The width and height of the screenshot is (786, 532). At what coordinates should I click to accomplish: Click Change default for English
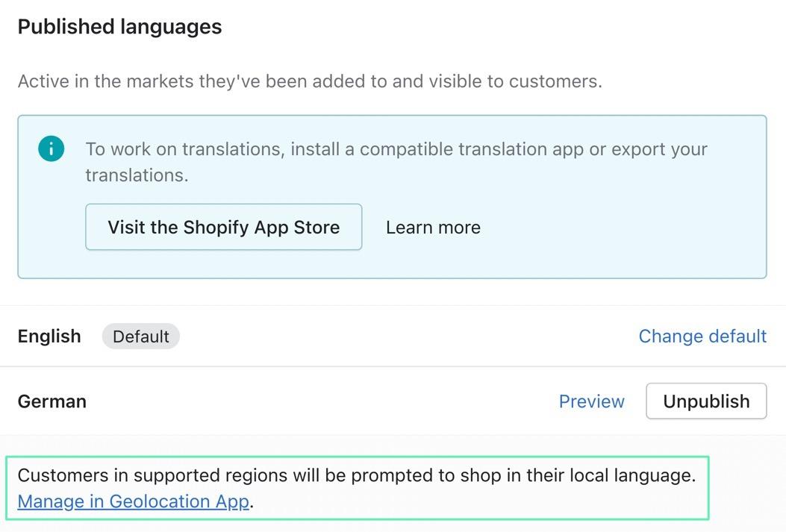click(x=702, y=337)
